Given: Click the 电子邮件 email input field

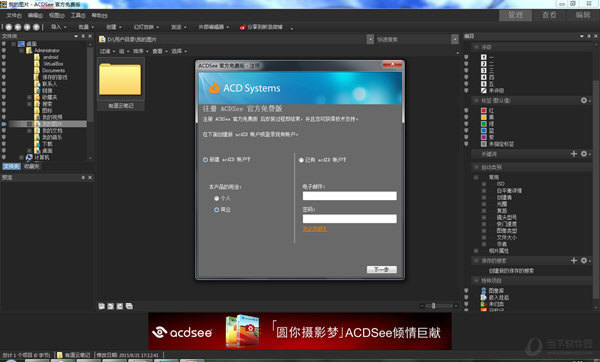Looking at the screenshot, I should pos(349,196).
